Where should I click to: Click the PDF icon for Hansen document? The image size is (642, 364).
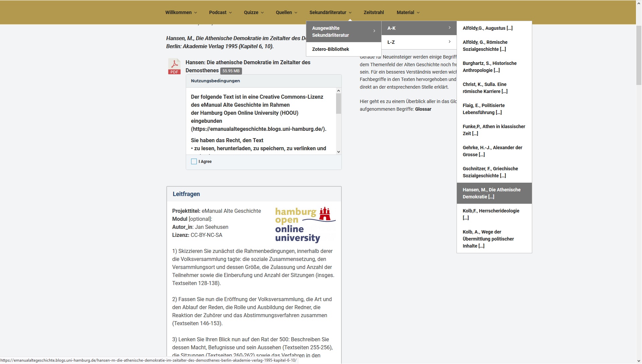(174, 66)
